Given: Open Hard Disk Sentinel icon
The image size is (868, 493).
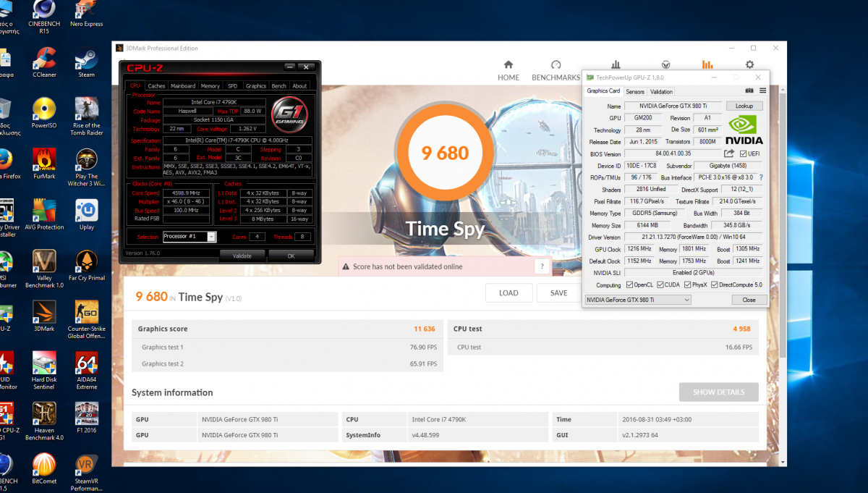Looking at the screenshot, I should [44, 371].
